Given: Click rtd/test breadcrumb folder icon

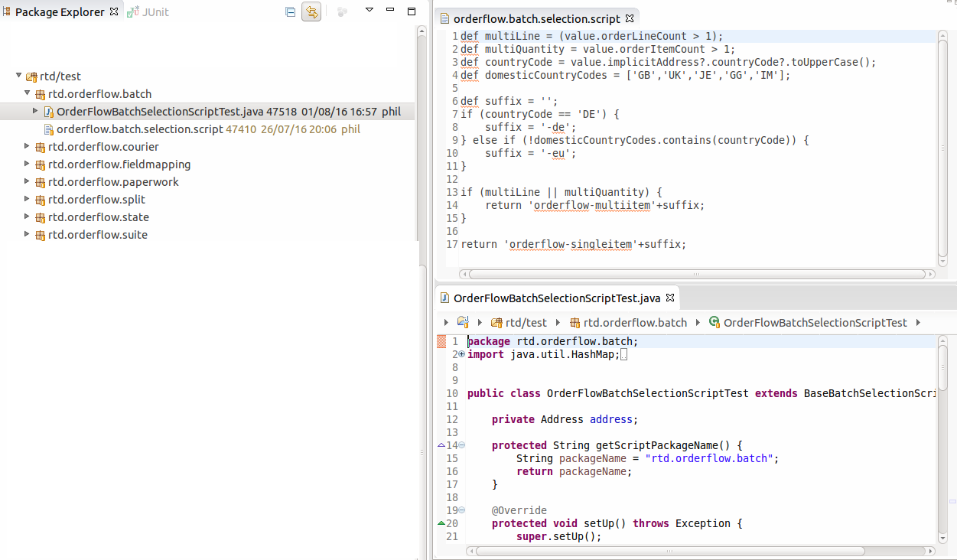Looking at the screenshot, I should [496, 323].
